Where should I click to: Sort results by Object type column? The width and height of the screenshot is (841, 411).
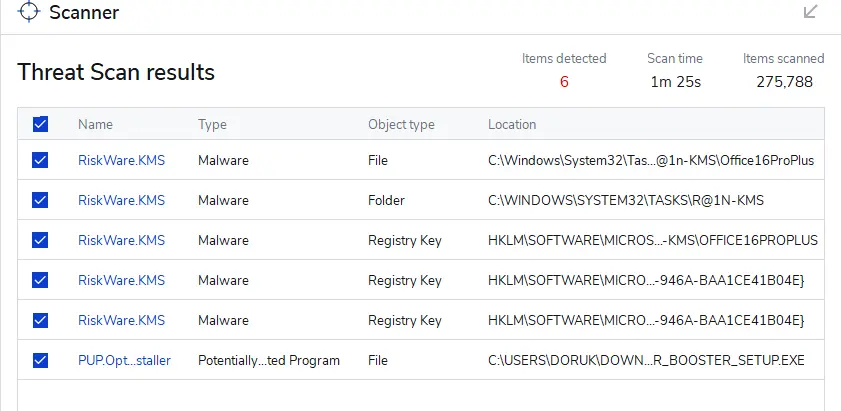tap(401, 124)
